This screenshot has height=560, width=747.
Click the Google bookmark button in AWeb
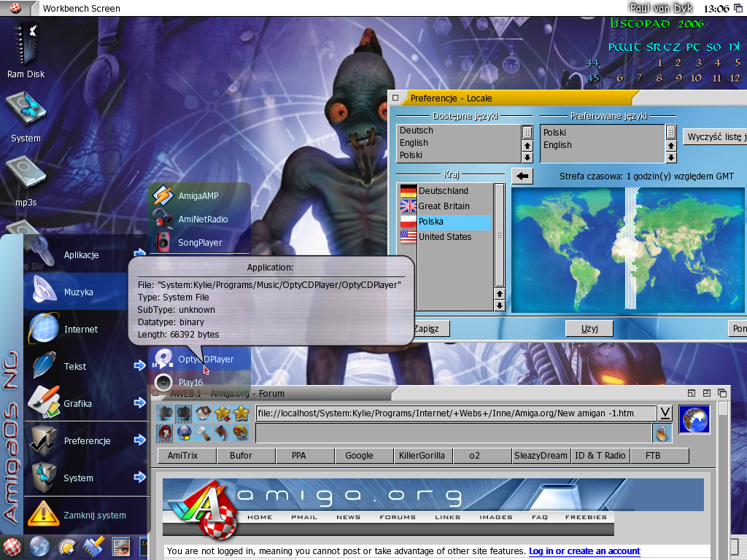364,456
